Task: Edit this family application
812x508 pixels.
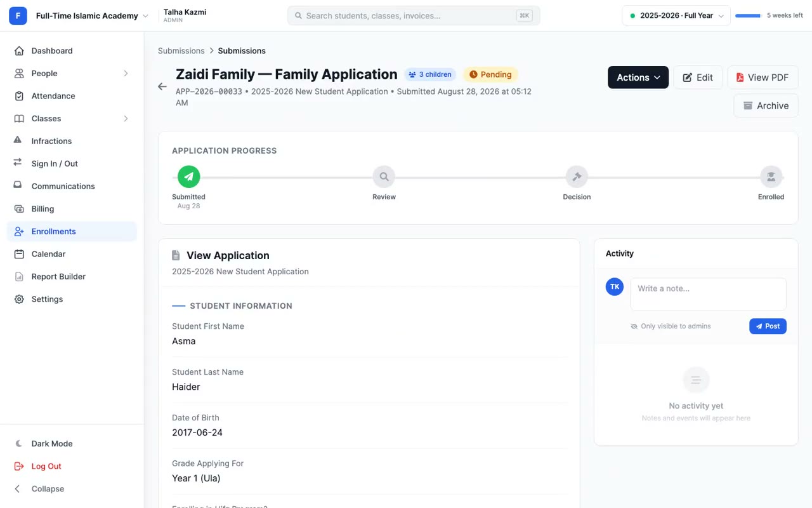Action: 698,77
